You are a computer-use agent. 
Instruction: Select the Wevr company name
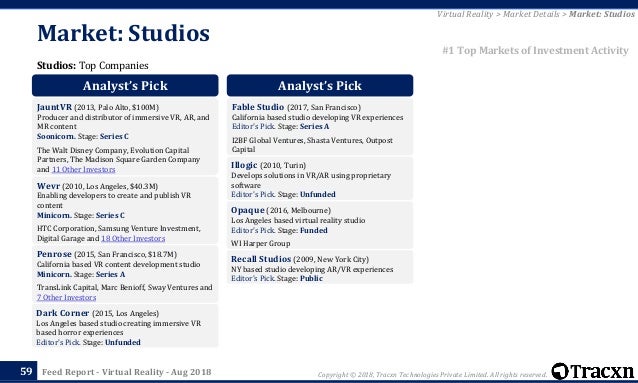tap(48, 186)
